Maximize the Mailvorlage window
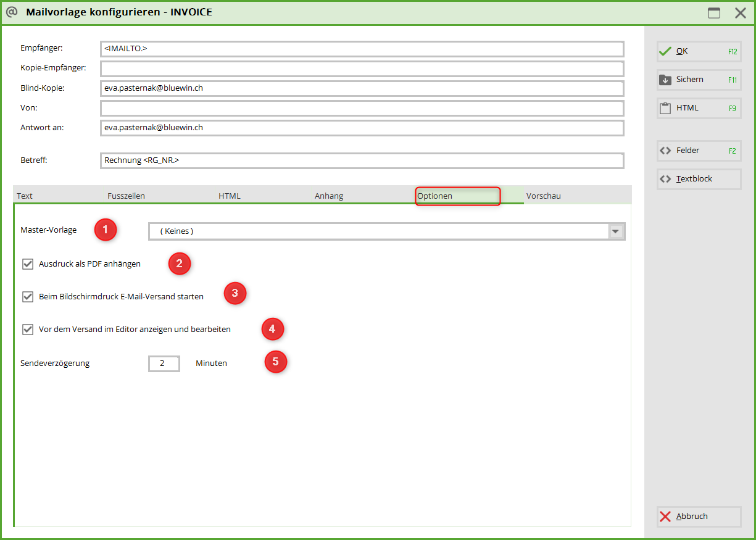The height and width of the screenshot is (540, 756). pos(714,13)
